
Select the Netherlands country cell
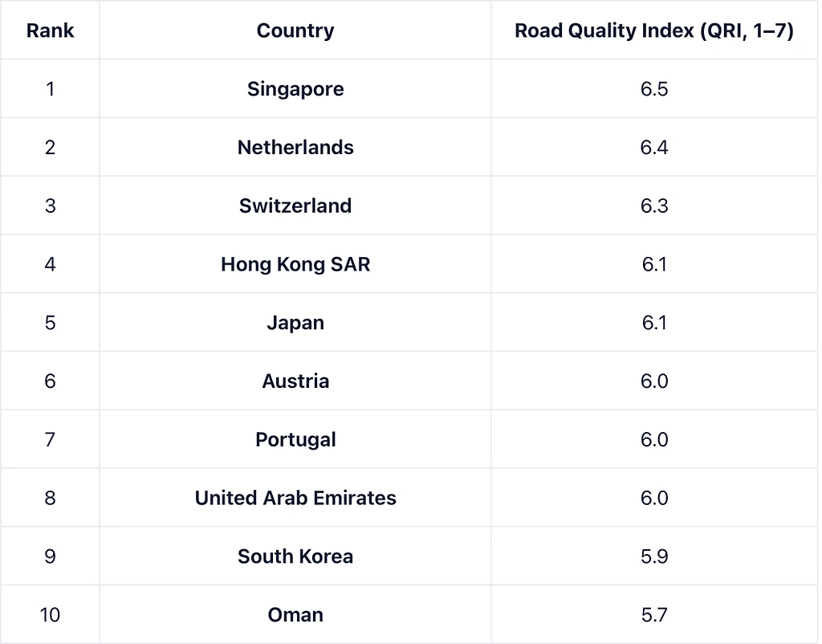click(x=295, y=147)
